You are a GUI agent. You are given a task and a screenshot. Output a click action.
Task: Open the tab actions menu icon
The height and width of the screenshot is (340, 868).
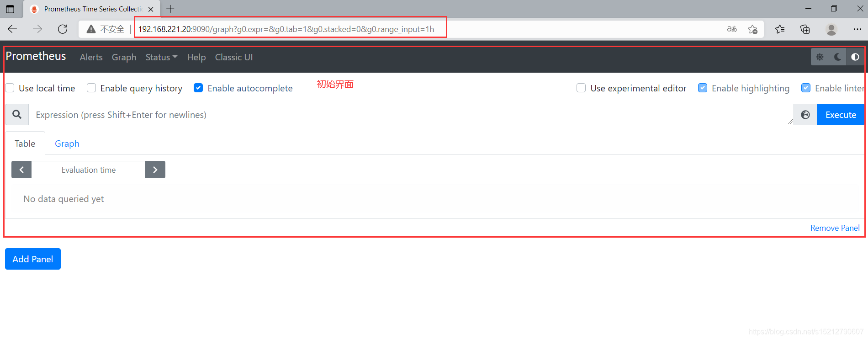click(x=10, y=9)
